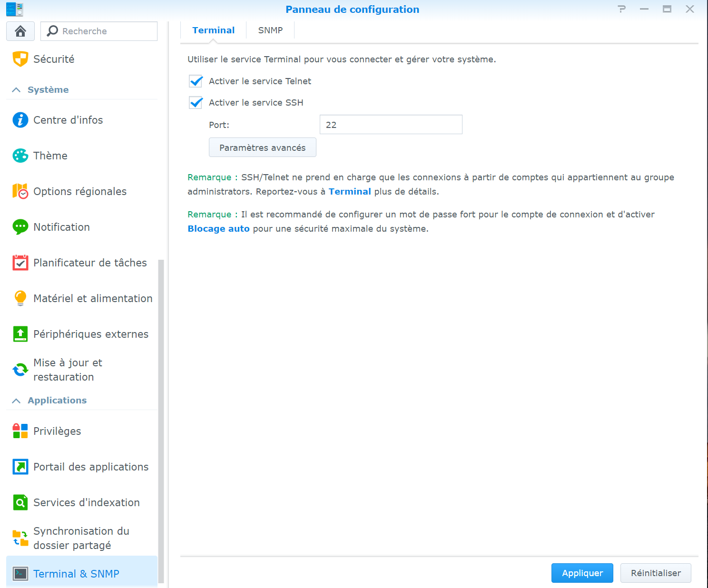Click into the SSH Port field
Screen dimensions: 708x588
click(391, 125)
